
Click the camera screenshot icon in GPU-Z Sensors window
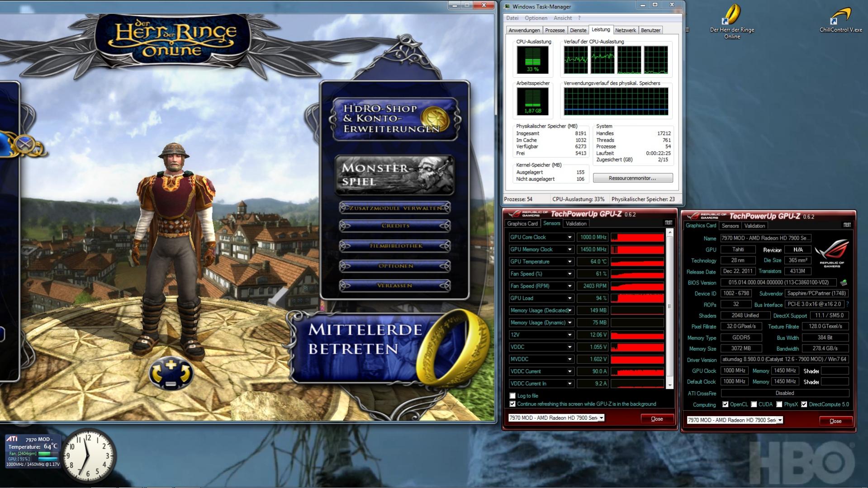tap(668, 223)
